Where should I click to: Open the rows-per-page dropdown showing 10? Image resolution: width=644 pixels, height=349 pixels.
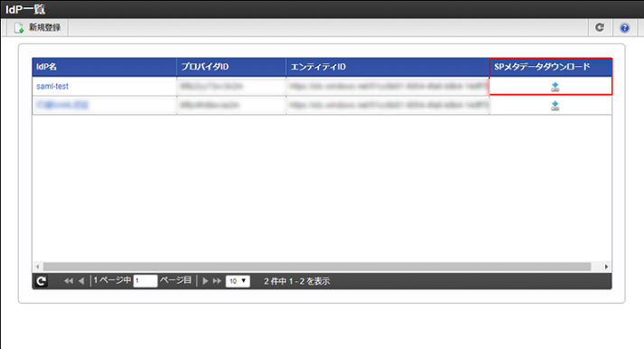click(238, 281)
